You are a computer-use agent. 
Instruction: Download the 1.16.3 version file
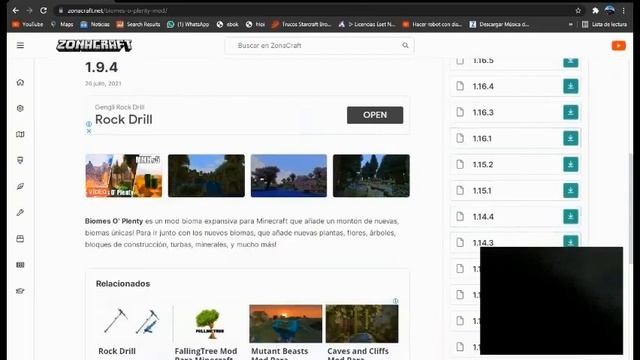point(571,112)
